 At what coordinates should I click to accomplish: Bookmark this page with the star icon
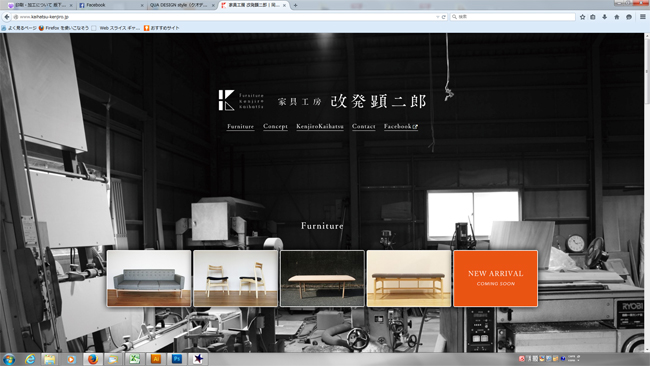point(582,17)
